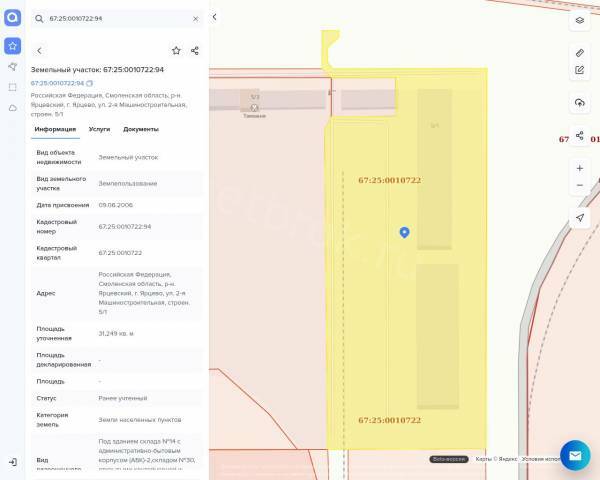Go back from the parcel card
This screenshot has height=480, width=600.
pos(39,50)
